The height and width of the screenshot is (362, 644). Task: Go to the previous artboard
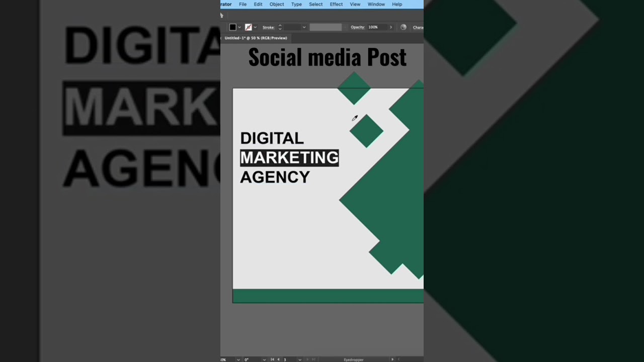tap(278, 359)
